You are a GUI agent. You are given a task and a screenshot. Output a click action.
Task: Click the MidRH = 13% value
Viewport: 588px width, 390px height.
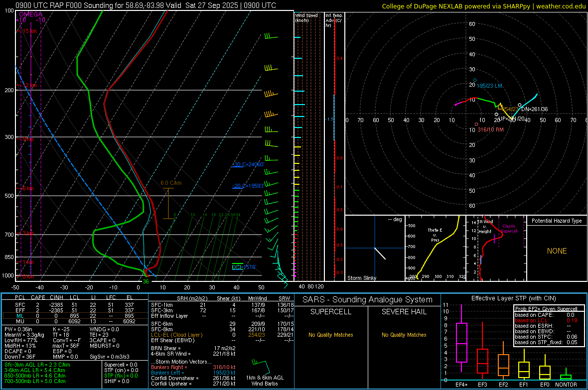coord(20,346)
